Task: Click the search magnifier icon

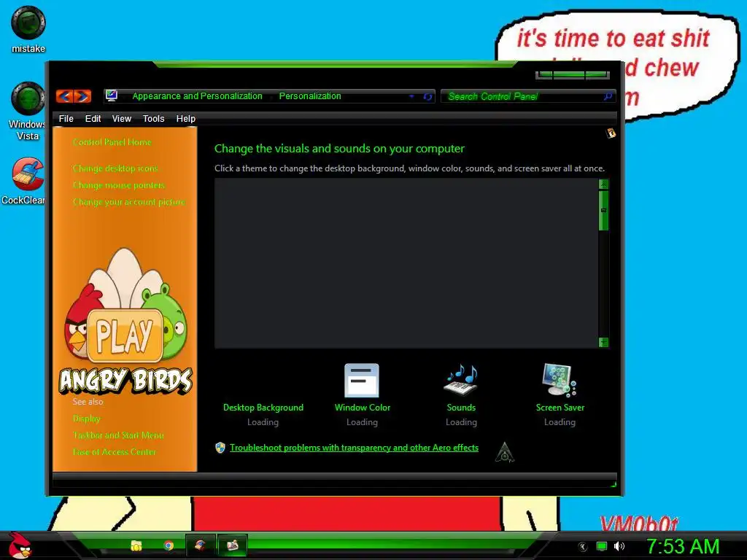Action: click(608, 97)
